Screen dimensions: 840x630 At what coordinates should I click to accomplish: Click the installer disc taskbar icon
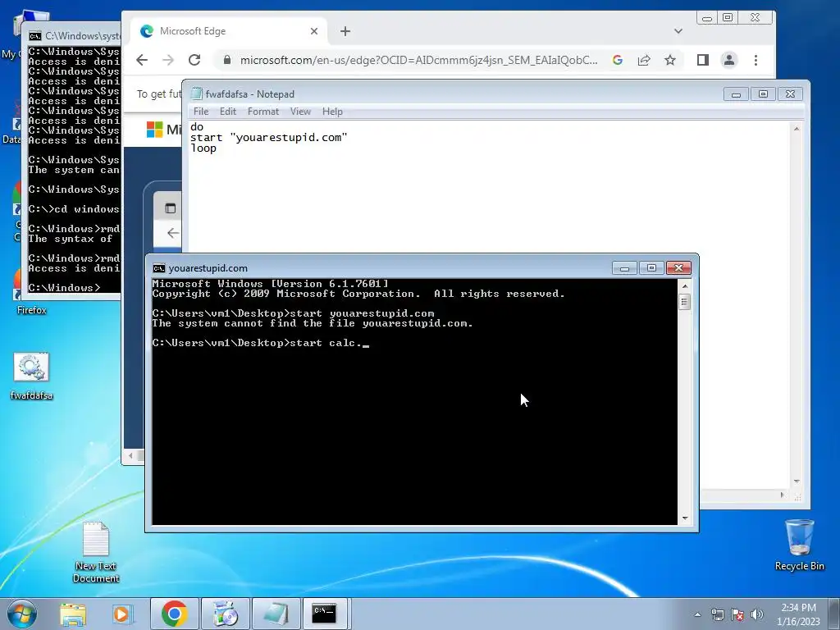coord(226,614)
